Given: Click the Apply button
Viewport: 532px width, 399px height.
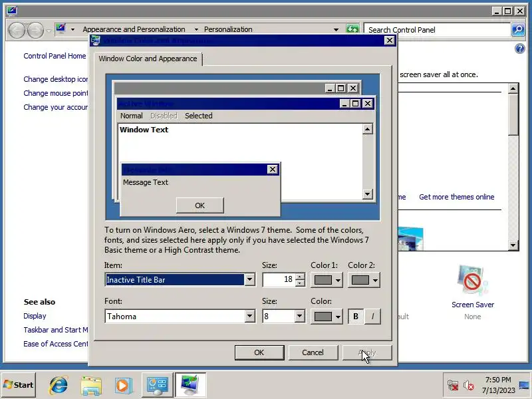Looking at the screenshot, I should pos(367,352).
